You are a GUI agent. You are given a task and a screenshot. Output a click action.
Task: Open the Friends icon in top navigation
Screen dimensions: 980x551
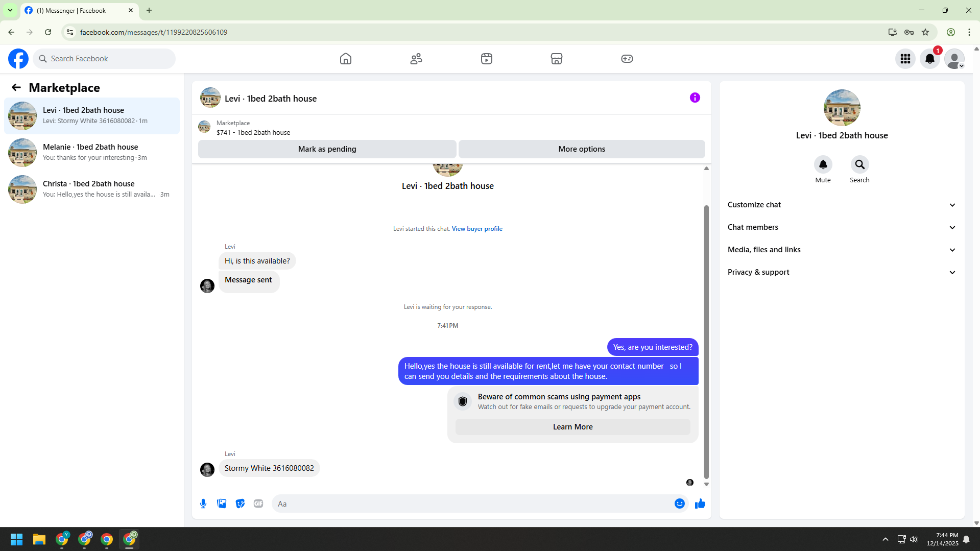coord(416,59)
